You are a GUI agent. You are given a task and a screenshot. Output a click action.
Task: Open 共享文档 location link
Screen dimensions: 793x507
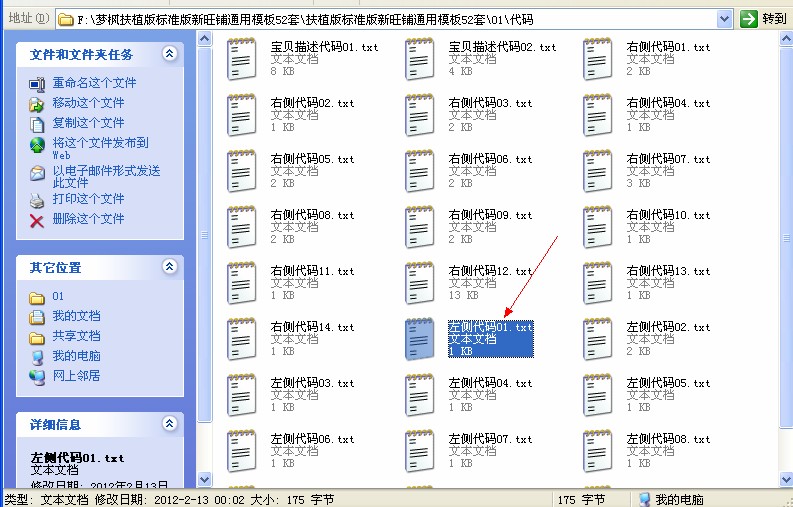click(x=76, y=335)
